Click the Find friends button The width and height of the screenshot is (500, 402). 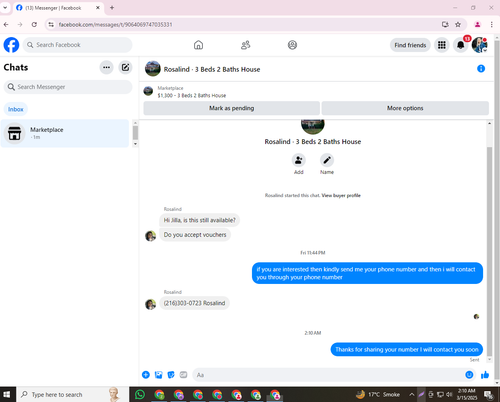click(x=410, y=45)
